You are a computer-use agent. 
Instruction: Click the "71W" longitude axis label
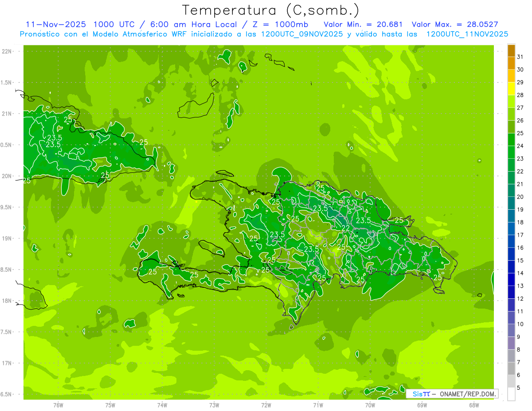318,405
